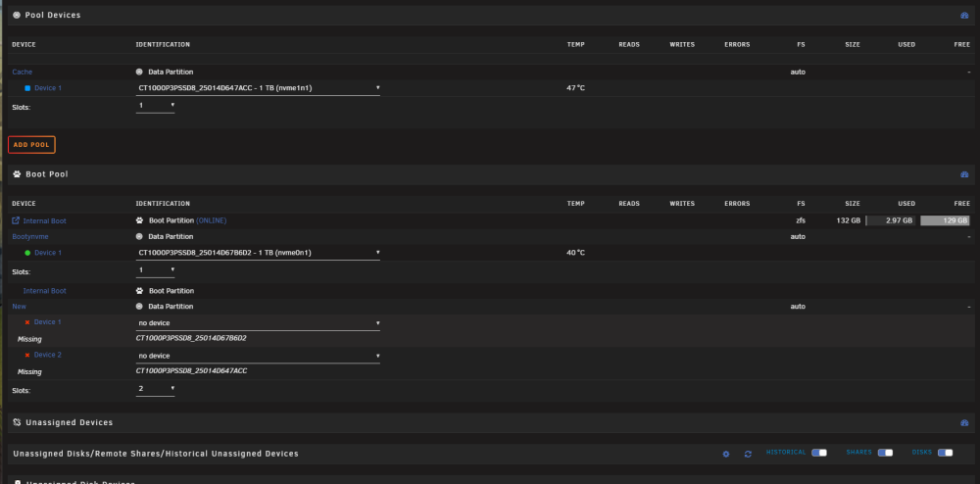Screen dimensions: 980x484
Task: Open Slots dropdown for the Cache pool
Action: [x=155, y=106]
